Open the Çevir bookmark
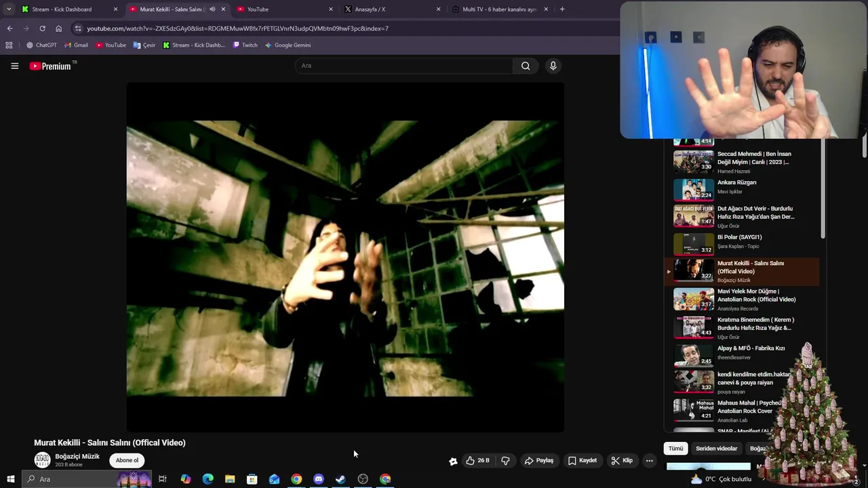Screen dimensions: 868x488 pyautogui.click(x=144, y=45)
